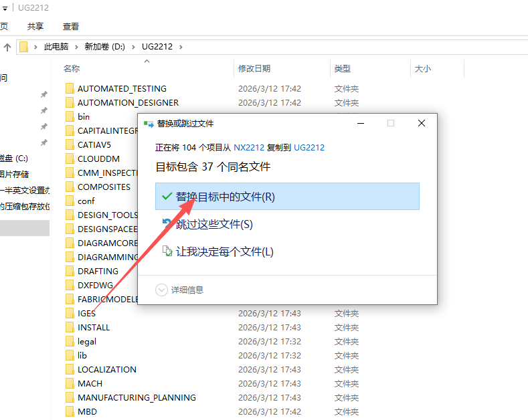Select the legal folder icon
This screenshot has height=420, width=528.
70,342
